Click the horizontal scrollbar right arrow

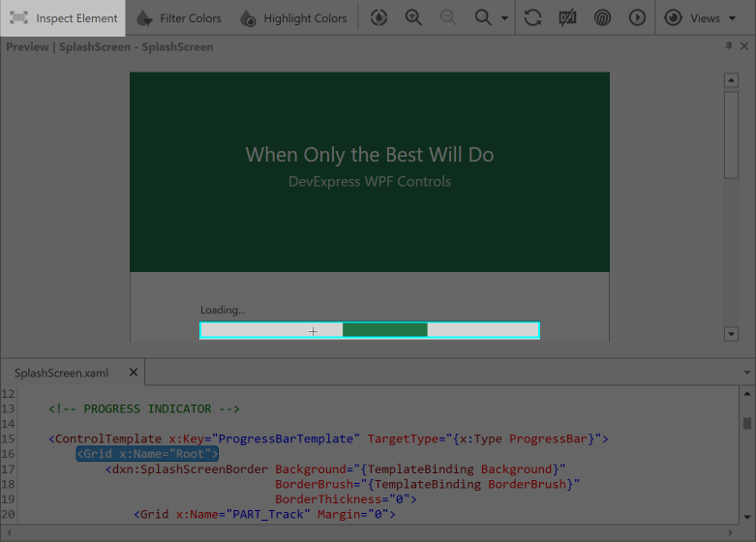pos(731,533)
